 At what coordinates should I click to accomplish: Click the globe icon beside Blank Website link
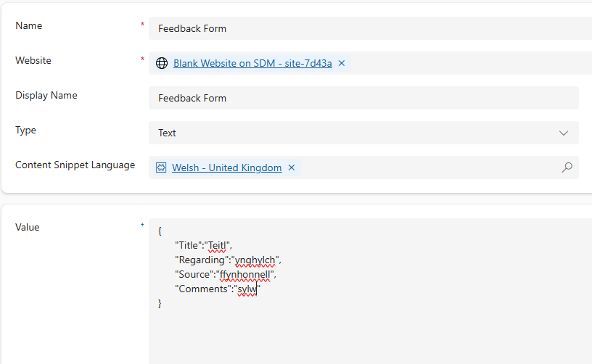click(162, 63)
